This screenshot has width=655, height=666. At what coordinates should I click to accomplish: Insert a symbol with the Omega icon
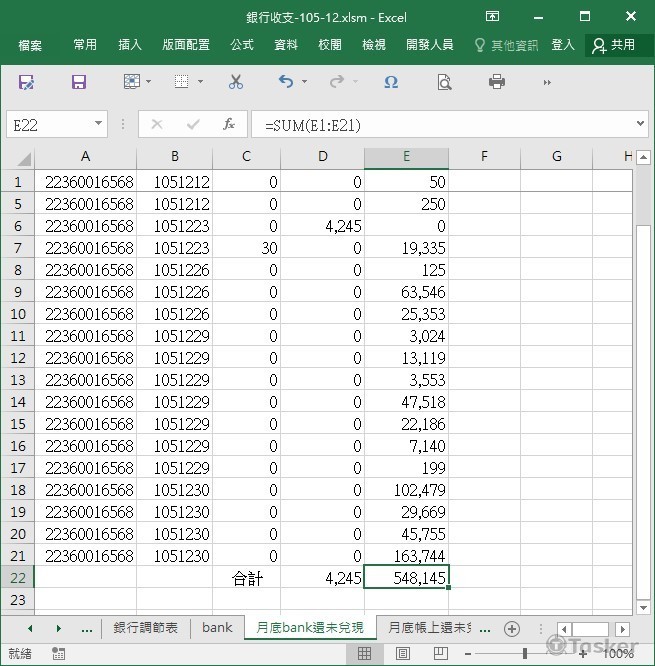click(x=391, y=82)
